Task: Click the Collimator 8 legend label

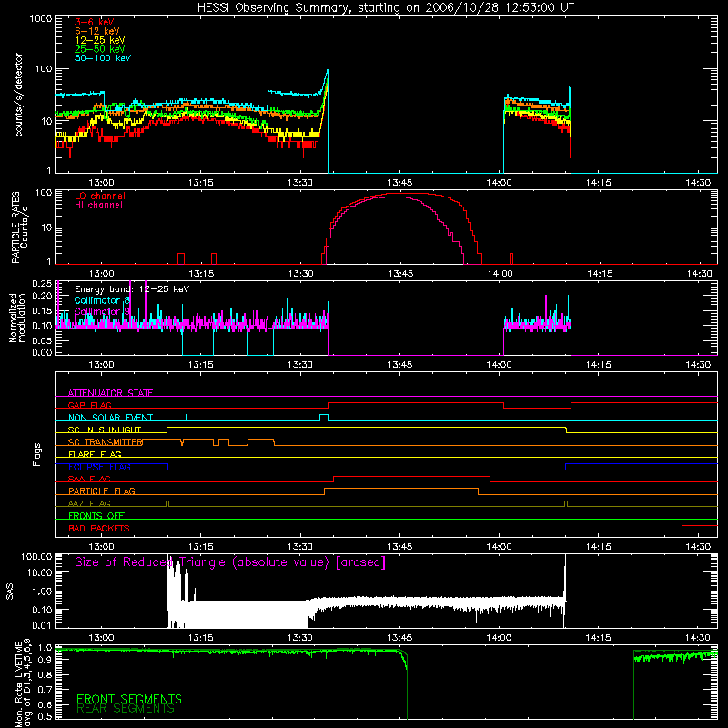Action: tap(103, 300)
